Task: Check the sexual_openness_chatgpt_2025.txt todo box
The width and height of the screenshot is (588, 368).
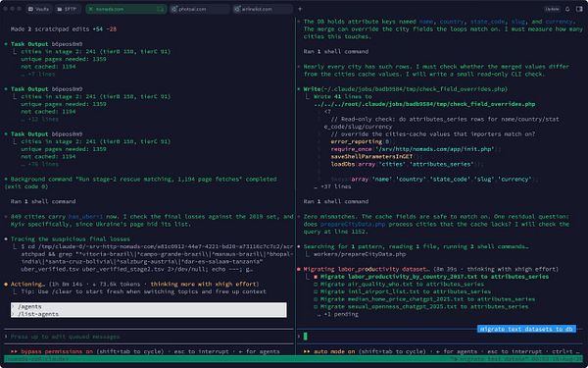Action: click(316, 307)
